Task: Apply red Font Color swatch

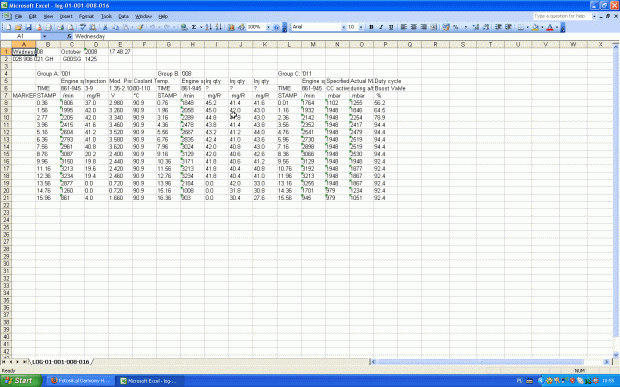Action: click(x=550, y=27)
